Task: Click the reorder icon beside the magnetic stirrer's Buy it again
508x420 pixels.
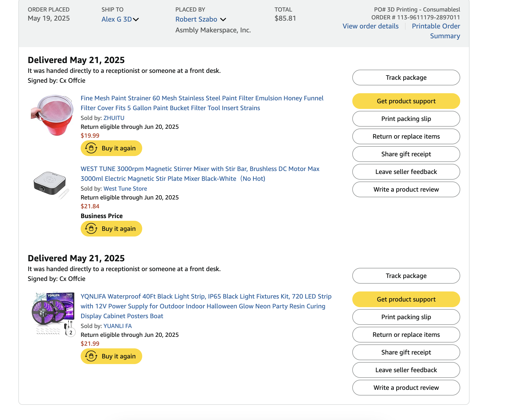Action: tap(91, 229)
